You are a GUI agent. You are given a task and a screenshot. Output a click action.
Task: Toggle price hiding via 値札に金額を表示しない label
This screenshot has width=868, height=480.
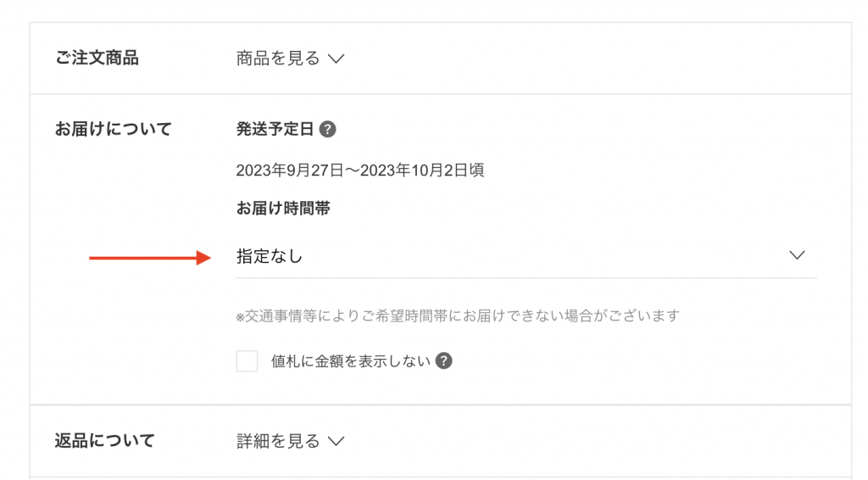tap(351, 361)
